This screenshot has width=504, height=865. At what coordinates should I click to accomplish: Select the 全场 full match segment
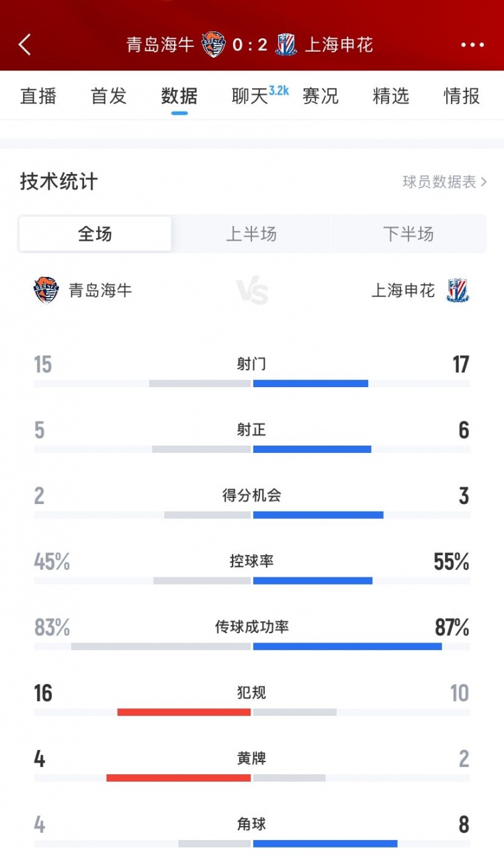(x=95, y=234)
